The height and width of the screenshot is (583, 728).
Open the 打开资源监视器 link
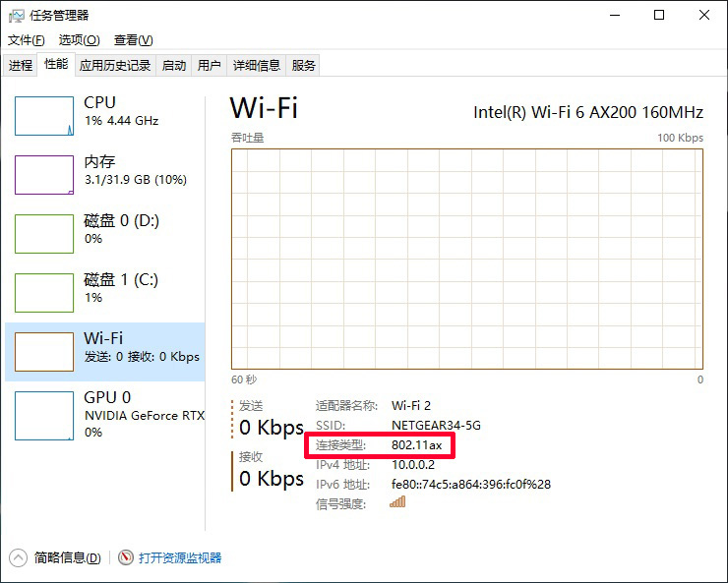pos(180,557)
